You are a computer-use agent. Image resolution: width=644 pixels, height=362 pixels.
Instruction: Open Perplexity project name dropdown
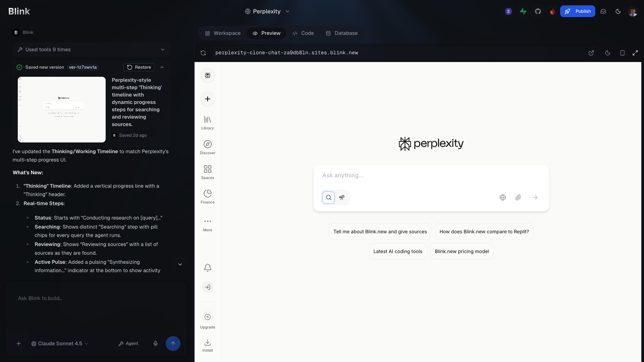pos(267,11)
